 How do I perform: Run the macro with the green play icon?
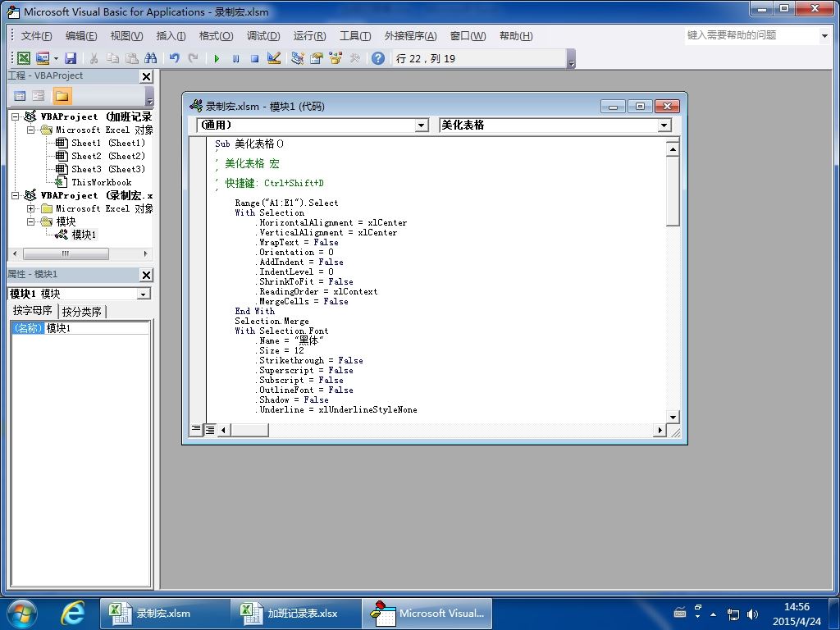217,58
